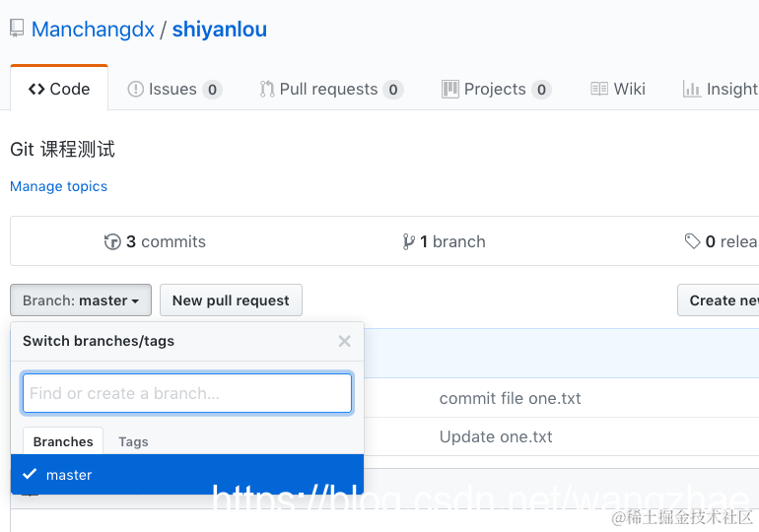View the 3 commits history
Screen dimensions: 759x532
pos(155,241)
